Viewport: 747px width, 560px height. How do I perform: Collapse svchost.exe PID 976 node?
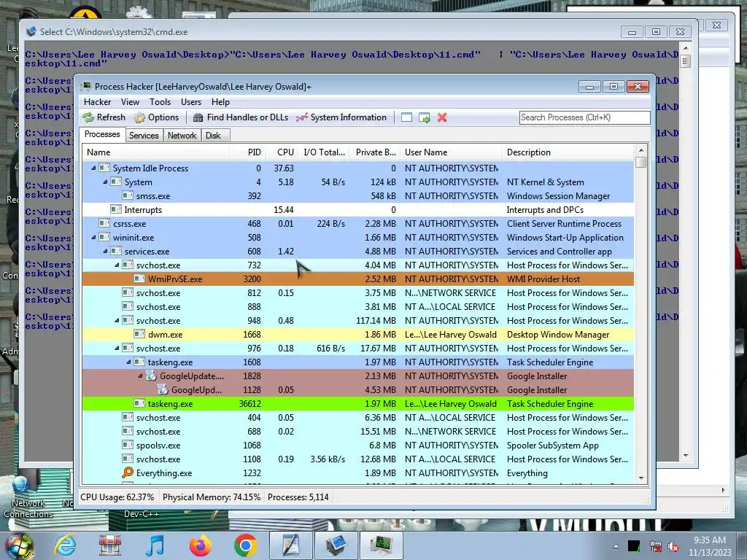pyautogui.click(x=117, y=348)
